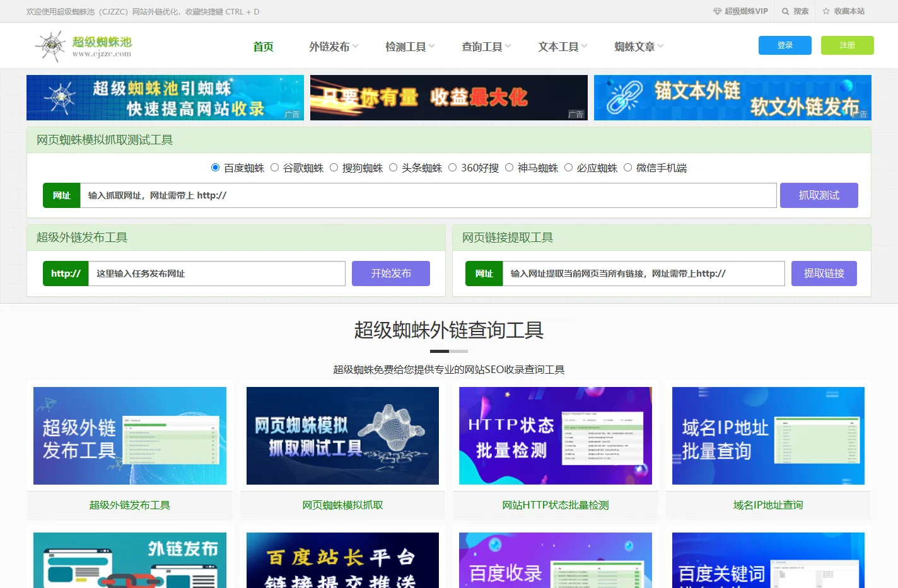Click the diamond icon beside 超级蜘蛛VIP
Viewport: 898px width, 588px height.
tap(717, 11)
